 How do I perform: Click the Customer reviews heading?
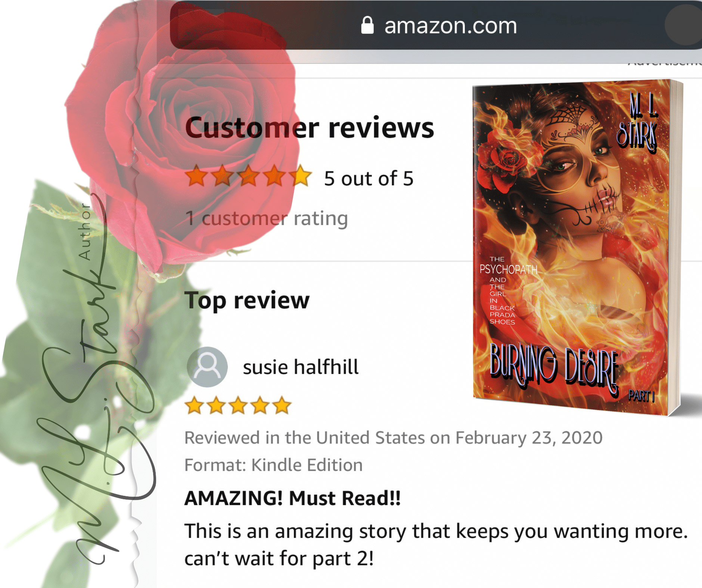point(310,128)
